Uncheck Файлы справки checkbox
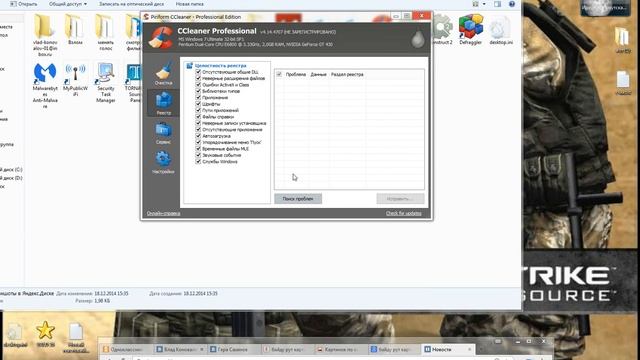The height and width of the screenshot is (360, 640). coord(198,117)
